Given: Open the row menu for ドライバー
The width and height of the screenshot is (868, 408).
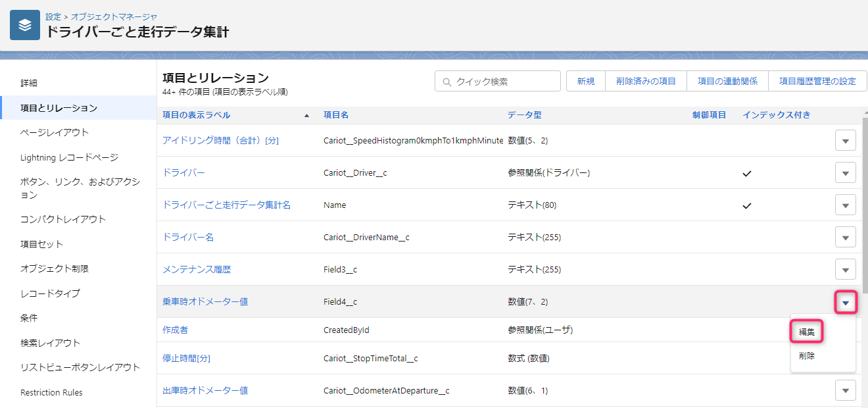Looking at the screenshot, I should 846,173.
